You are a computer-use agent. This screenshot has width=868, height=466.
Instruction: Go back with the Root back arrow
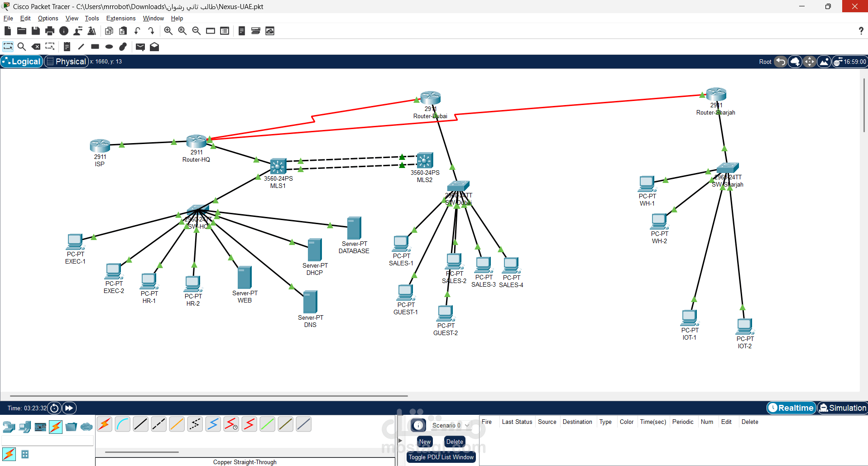click(781, 62)
